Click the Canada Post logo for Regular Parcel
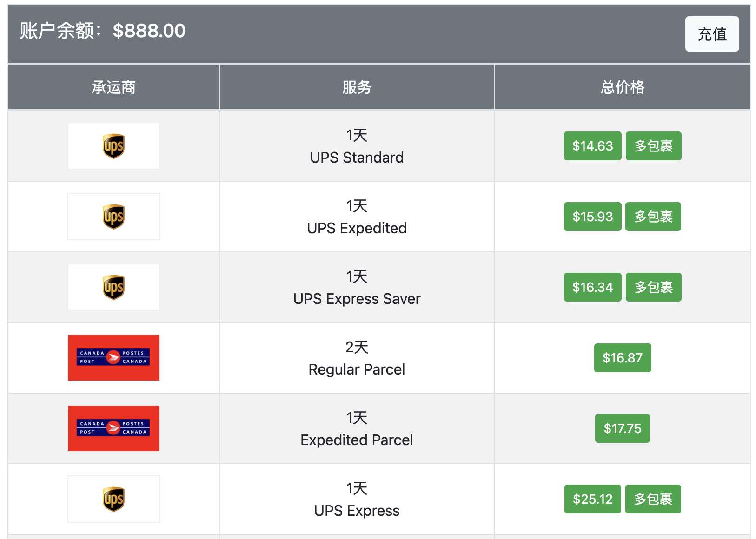The image size is (756, 539). tap(114, 358)
